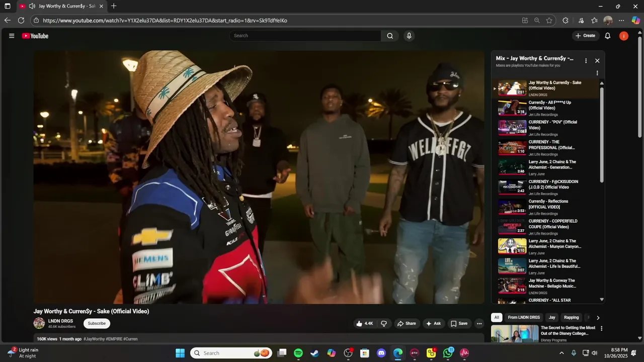This screenshot has height=362, width=644.
Task: Open Edge Settings and more menu
Action: tap(621, 21)
